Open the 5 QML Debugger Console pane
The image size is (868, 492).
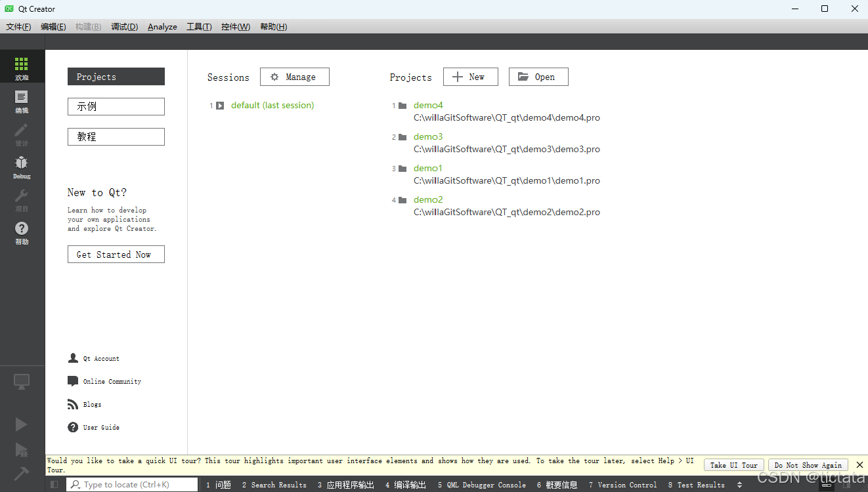482,485
